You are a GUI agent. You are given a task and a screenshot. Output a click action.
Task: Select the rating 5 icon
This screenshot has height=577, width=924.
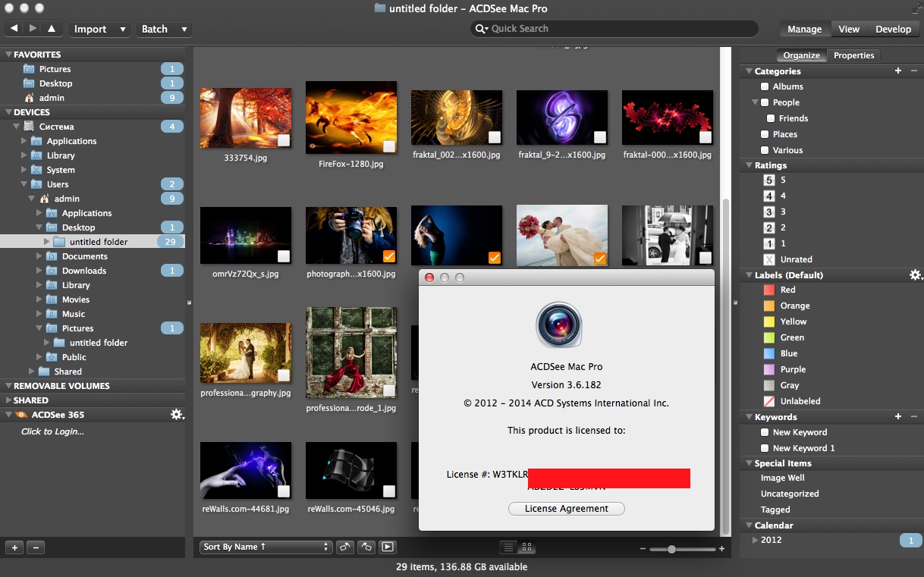pyautogui.click(x=768, y=180)
